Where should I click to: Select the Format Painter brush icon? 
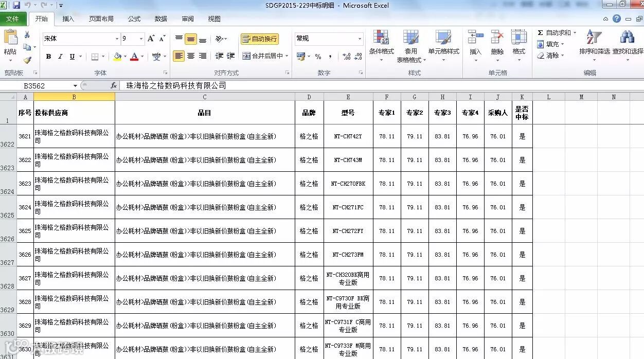[x=27, y=60]
